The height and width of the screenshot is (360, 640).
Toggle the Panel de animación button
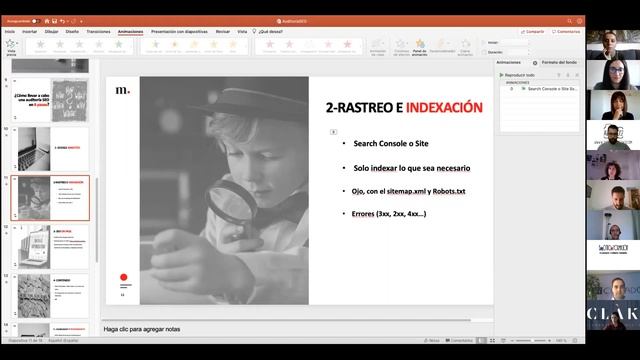click(x=420, y=47)
